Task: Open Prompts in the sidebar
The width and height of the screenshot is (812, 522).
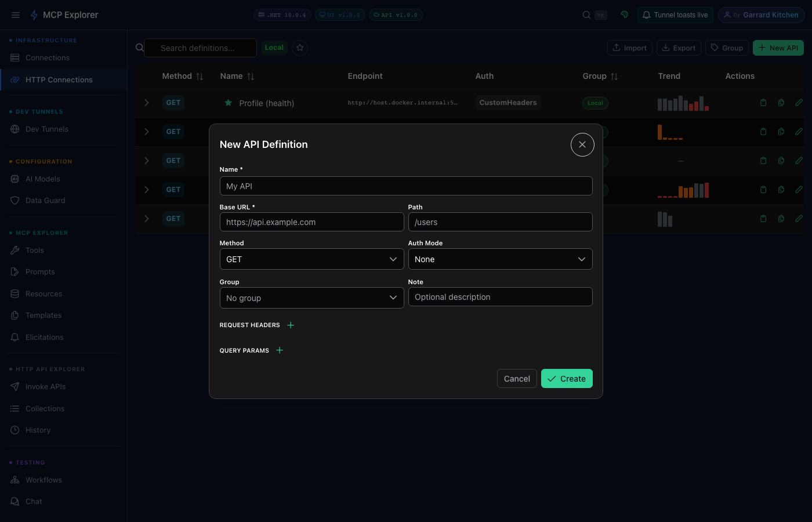Action: [64, 272]
